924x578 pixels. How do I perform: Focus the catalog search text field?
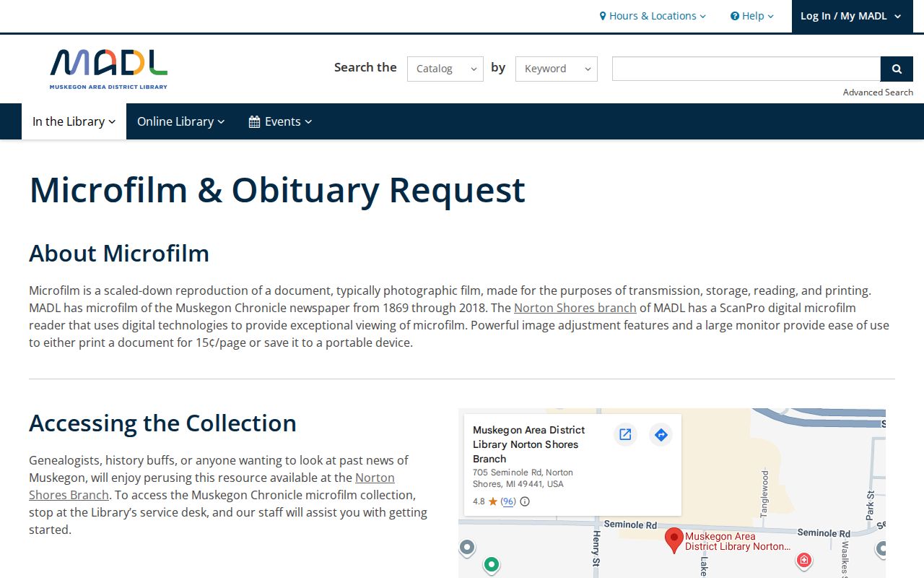point(746,69)
